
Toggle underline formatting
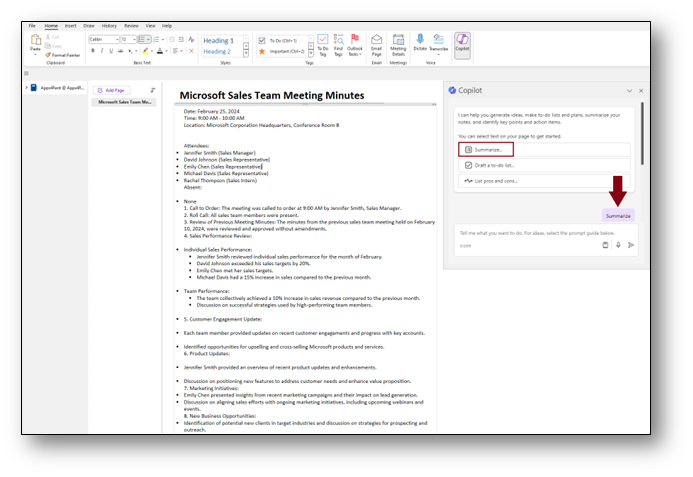point(111,51)
